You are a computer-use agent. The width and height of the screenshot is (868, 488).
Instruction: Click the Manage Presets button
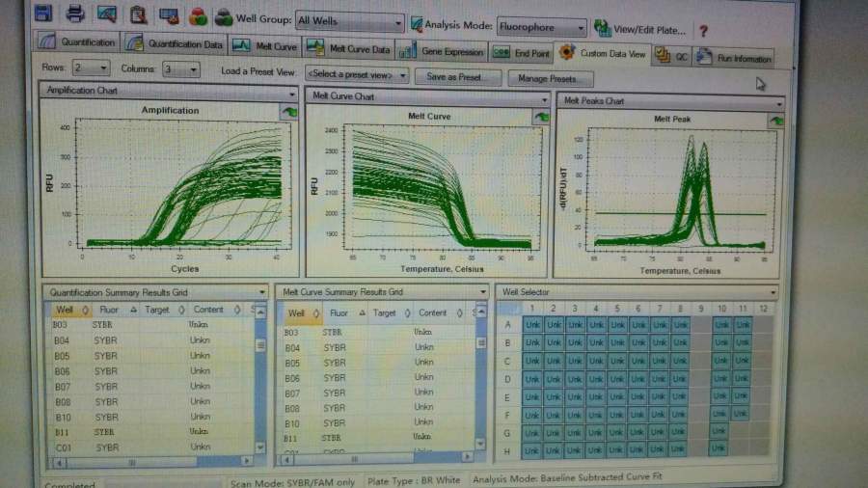551,78
